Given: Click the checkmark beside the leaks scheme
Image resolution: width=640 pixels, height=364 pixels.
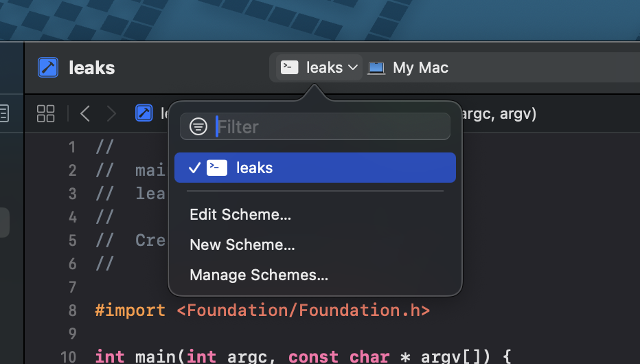Looking at the screenshot, I should click(194, 168).
